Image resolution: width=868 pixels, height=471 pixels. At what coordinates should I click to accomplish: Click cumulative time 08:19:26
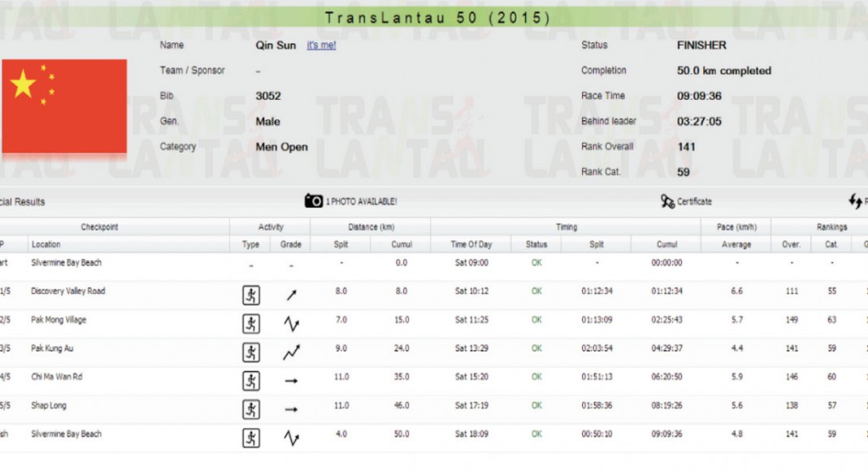click(666, 406)
